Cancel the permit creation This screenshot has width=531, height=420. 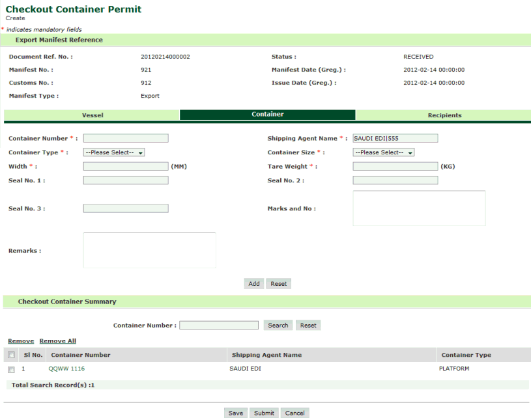(x=294, y=413)
